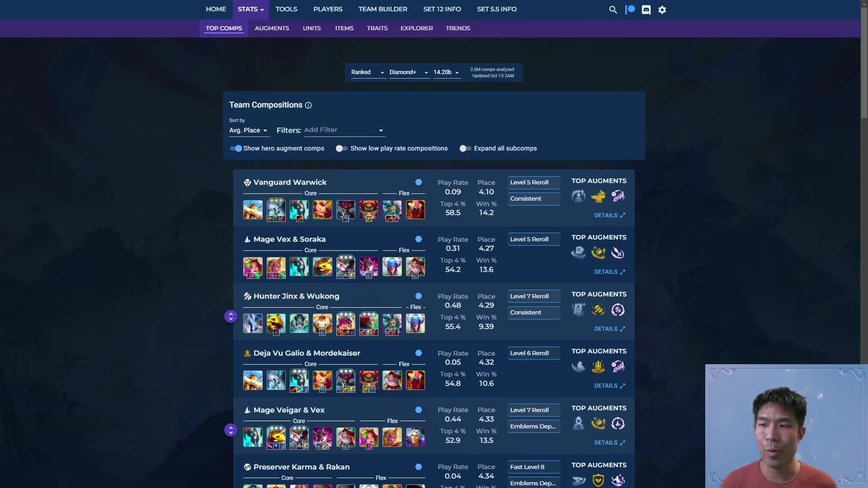Screen dimensions: 868x488
Task: Click Consistent tag on Hunter Jinx & Wukong
Action: pos(534,313)
